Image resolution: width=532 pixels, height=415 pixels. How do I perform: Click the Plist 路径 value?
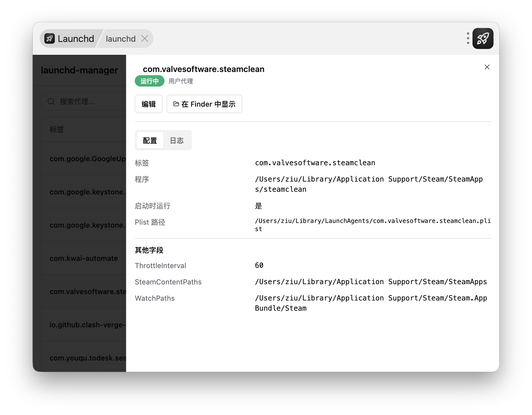(x=373, y=225)
